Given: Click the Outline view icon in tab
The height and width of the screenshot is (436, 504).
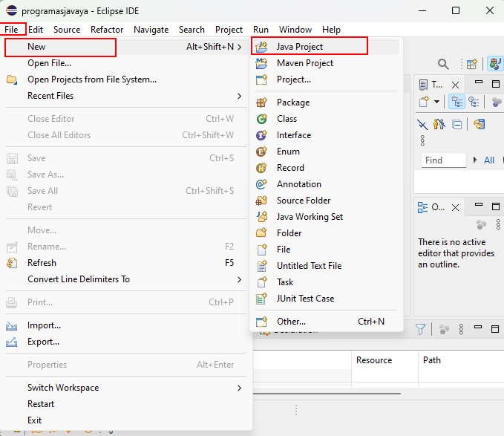Looking at the screenshot, I should coord(422,207).
